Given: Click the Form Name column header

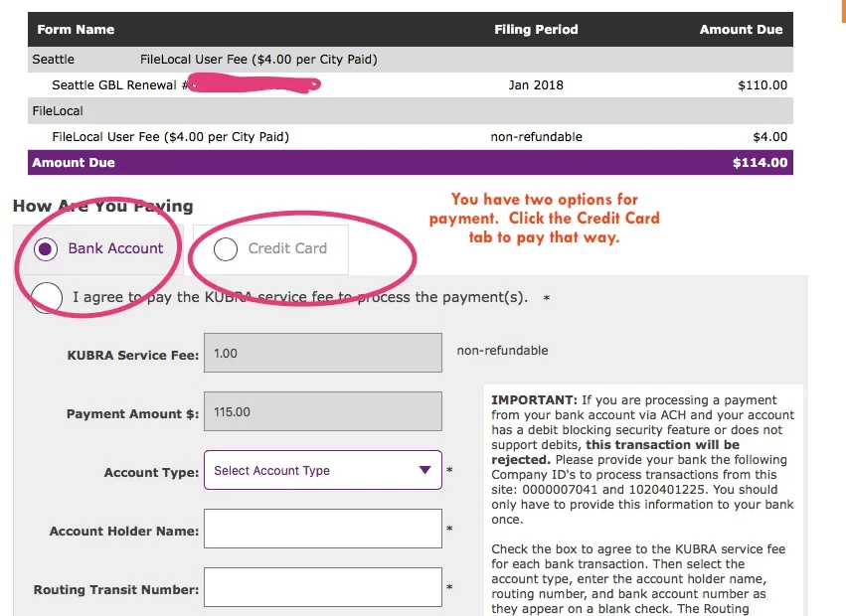Looking at the screenshot, I should (x=76, y=30).
